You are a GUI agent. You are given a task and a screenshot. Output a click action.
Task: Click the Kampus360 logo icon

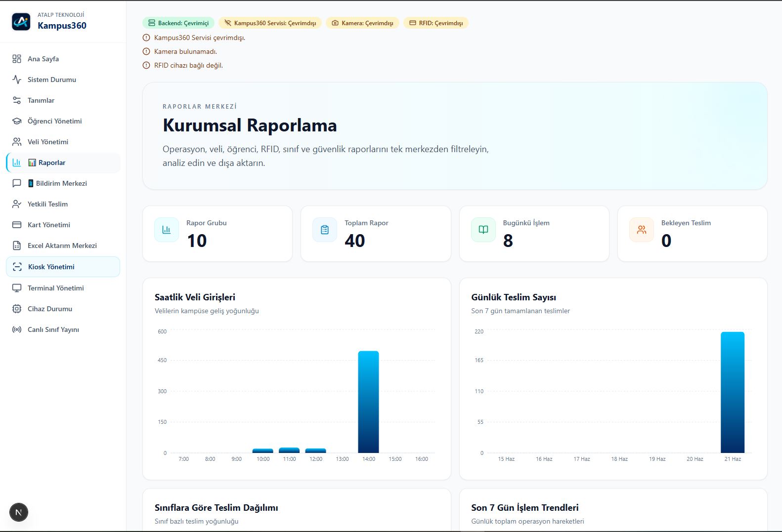21,21
